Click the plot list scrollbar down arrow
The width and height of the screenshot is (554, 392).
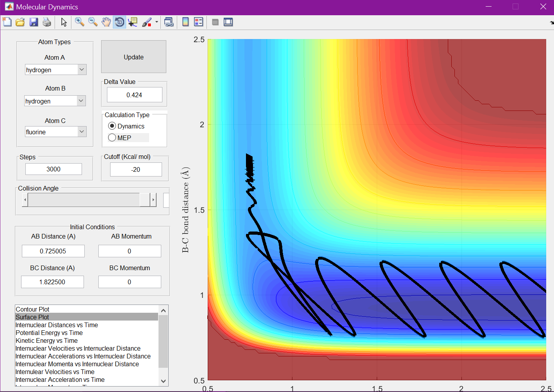[163, 381]
